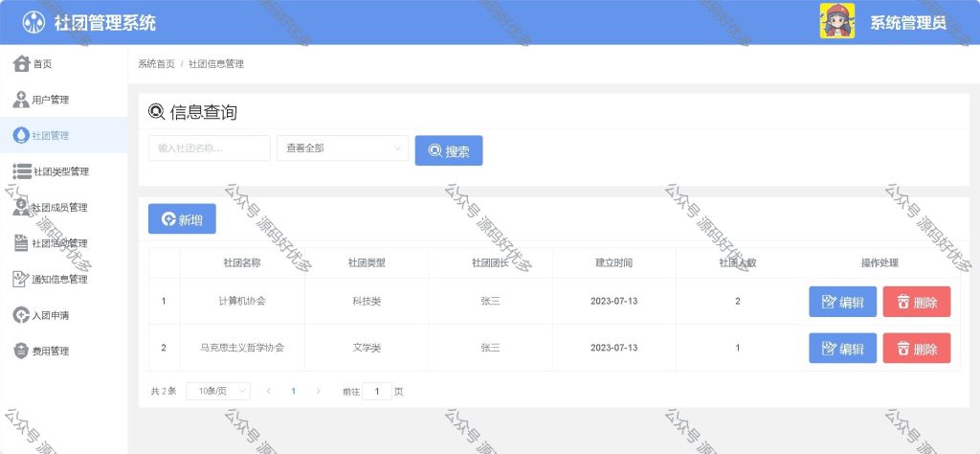Open the administrator avatar picture
This screenshot has height=454, width=980.
[837, 21]
